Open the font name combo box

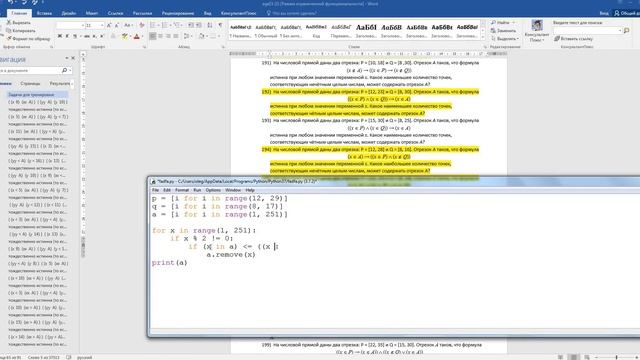pyautogui.click(x=70, y=25)
